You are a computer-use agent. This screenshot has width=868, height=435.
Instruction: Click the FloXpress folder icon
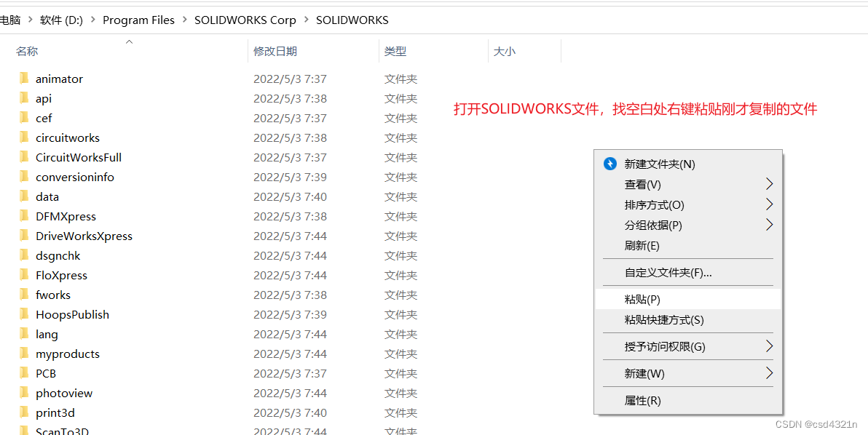24,275
